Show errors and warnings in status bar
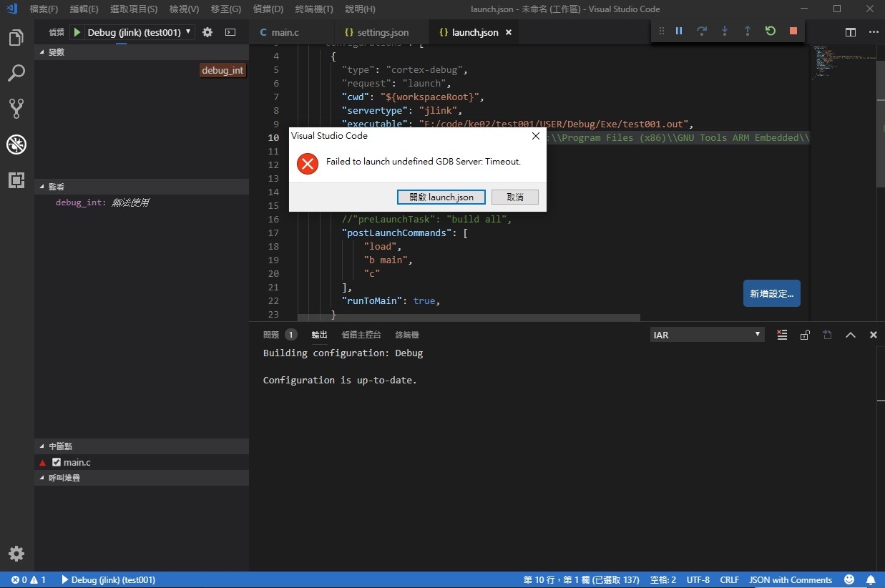The width and height of the screenshot is (885, 588). coord(29,579)
